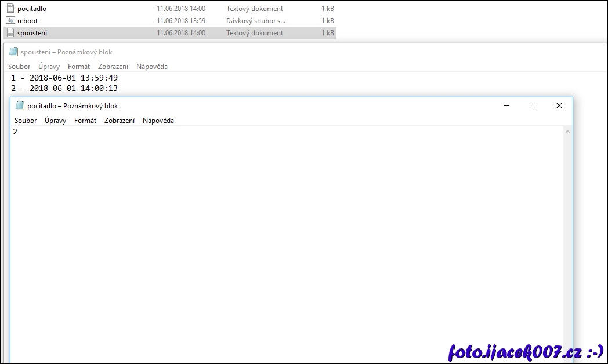
Task: Open Zobrazení menu in spousteni window
Action: click(113, 67)
